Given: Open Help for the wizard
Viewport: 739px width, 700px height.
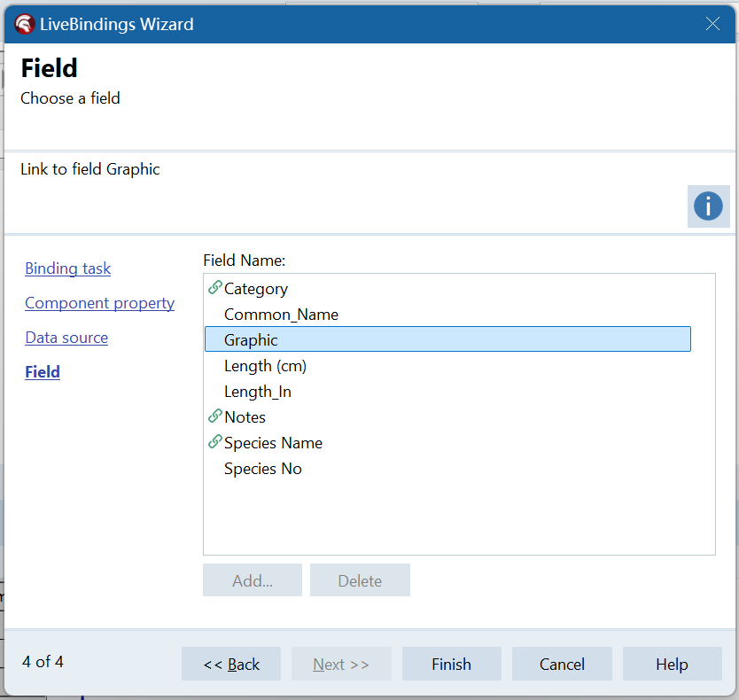Looking at the screenshot, I should coord(672,664).
